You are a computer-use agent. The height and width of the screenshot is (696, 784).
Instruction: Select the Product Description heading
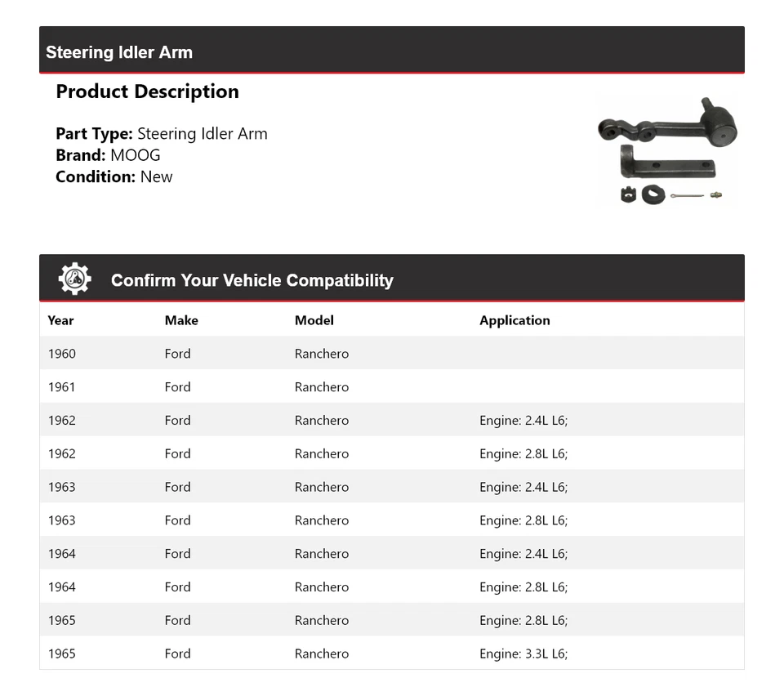147,91
